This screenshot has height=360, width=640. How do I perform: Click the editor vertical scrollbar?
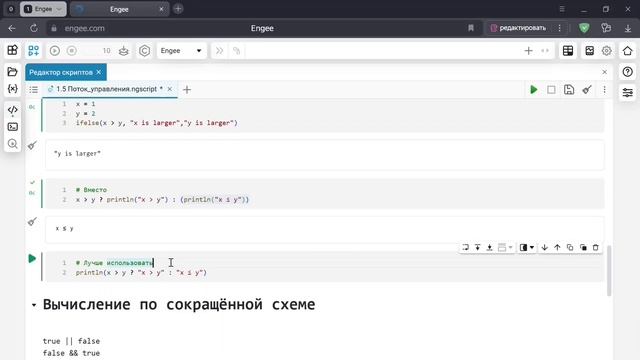pos(609,271)
